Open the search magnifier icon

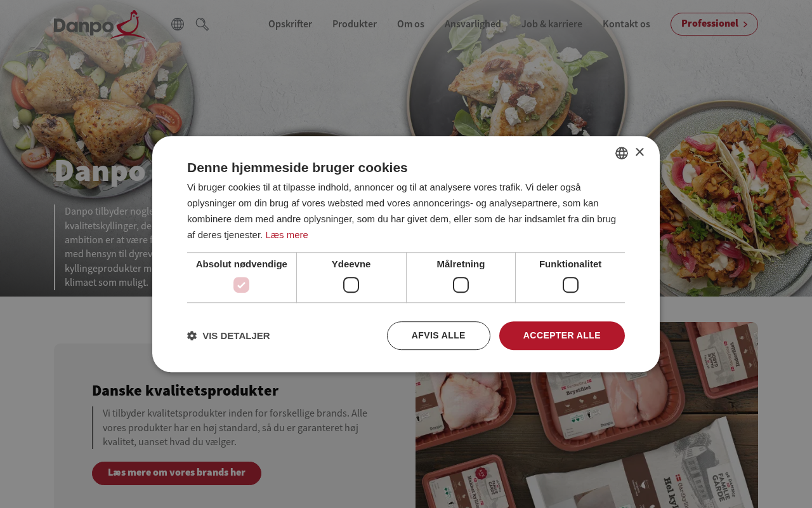[x=202, y=24]
